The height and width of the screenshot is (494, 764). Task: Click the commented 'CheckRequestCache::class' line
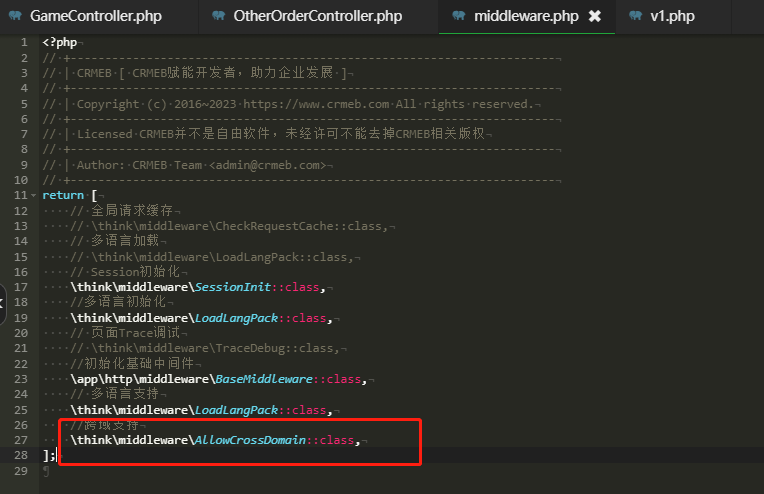coord(229,226)
